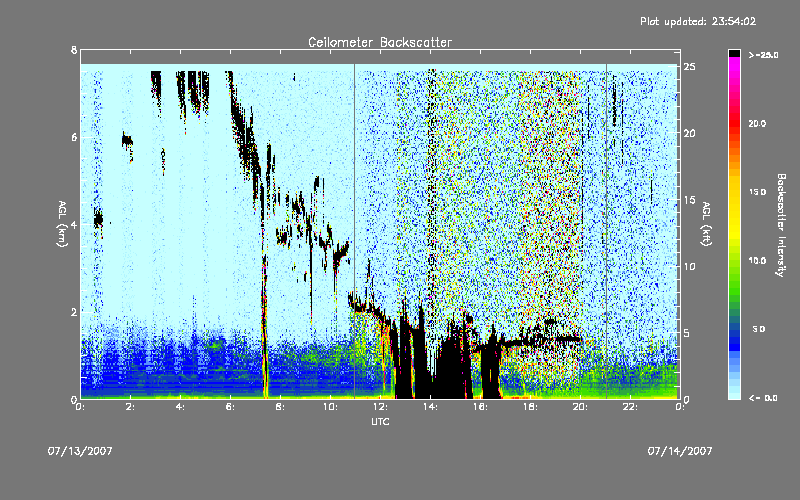The image size is (800, 500).
Task: Click the '<- 0.0' colorbar bottom label
Action: pos(763,398)
